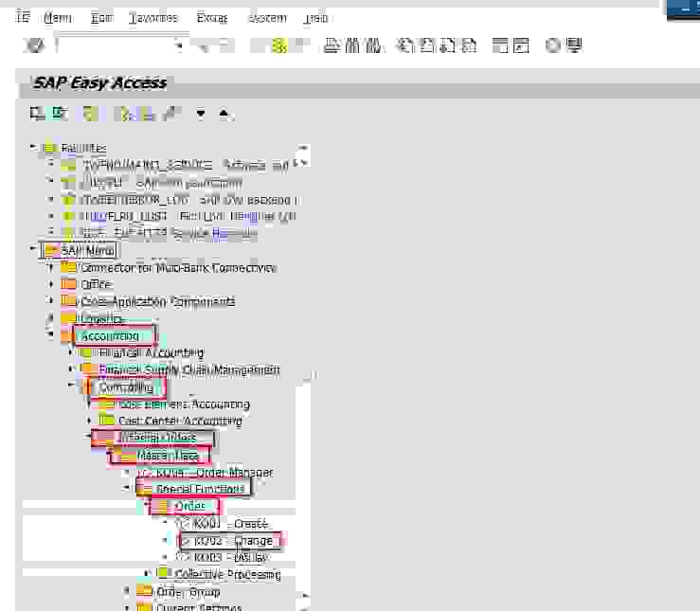Viewport: 700px width, 611px height.
Task: Click the Last Page toolbar icon
Action: click(x=468, y=45)
